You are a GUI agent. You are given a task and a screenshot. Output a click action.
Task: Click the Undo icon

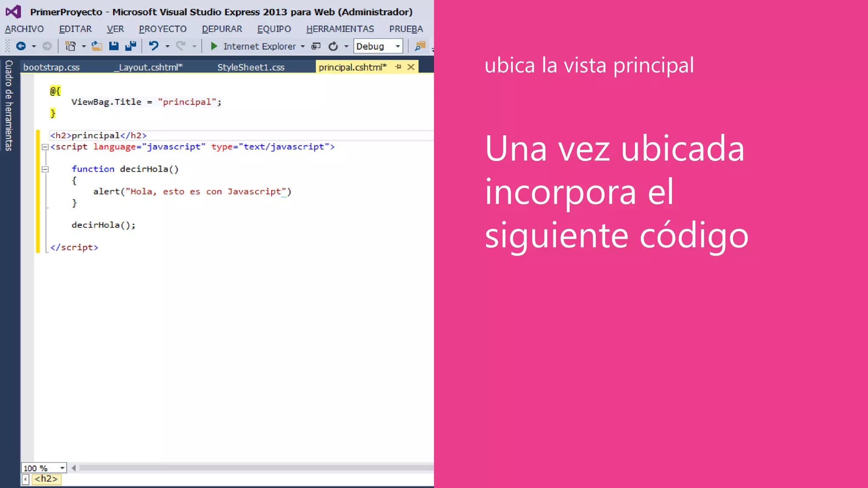[x=153, y=46]
